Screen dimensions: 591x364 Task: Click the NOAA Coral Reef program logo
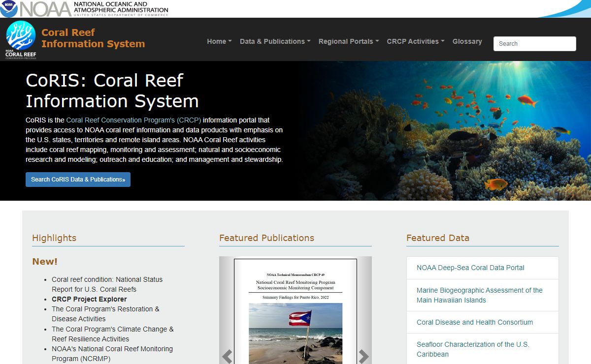click(21, 39)
